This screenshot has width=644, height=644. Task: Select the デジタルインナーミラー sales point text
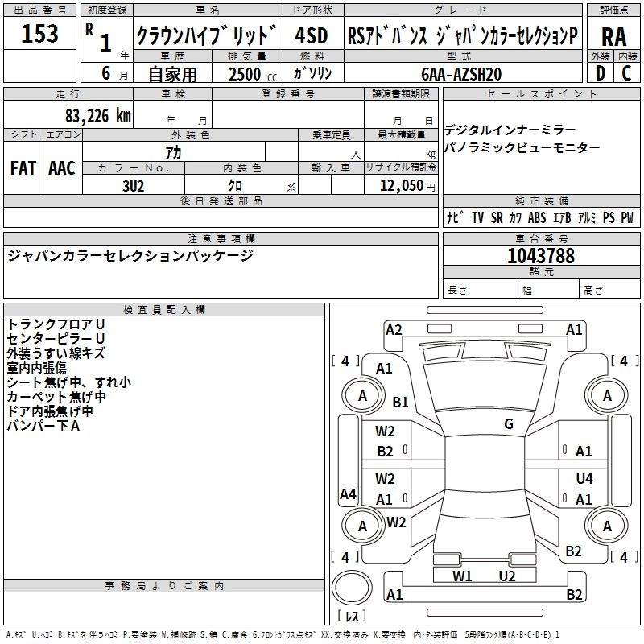coord(510,130)
